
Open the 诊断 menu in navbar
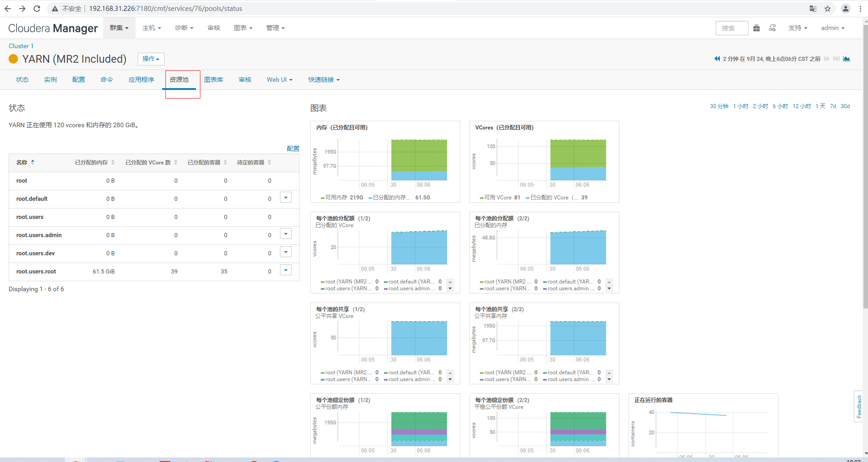184,28
